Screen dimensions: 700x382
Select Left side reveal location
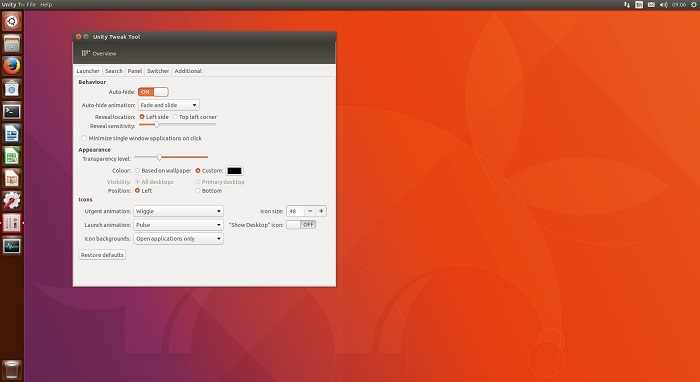click(x=154, y=117)
